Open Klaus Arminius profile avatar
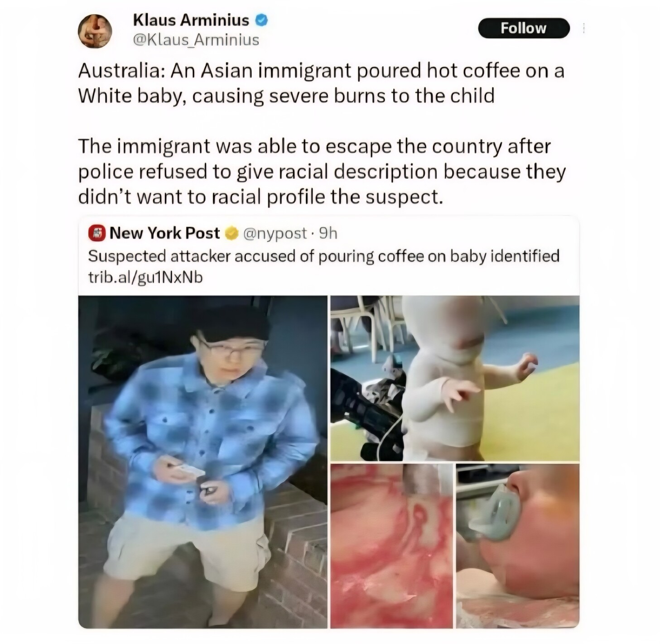The width and height of the screenshot is (660, 644). 95,31
